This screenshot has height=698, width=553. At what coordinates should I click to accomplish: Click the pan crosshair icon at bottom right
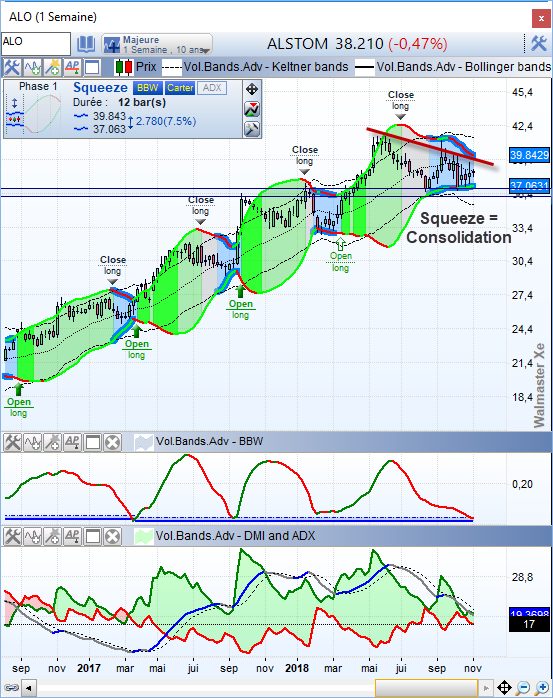pos(504,688)
